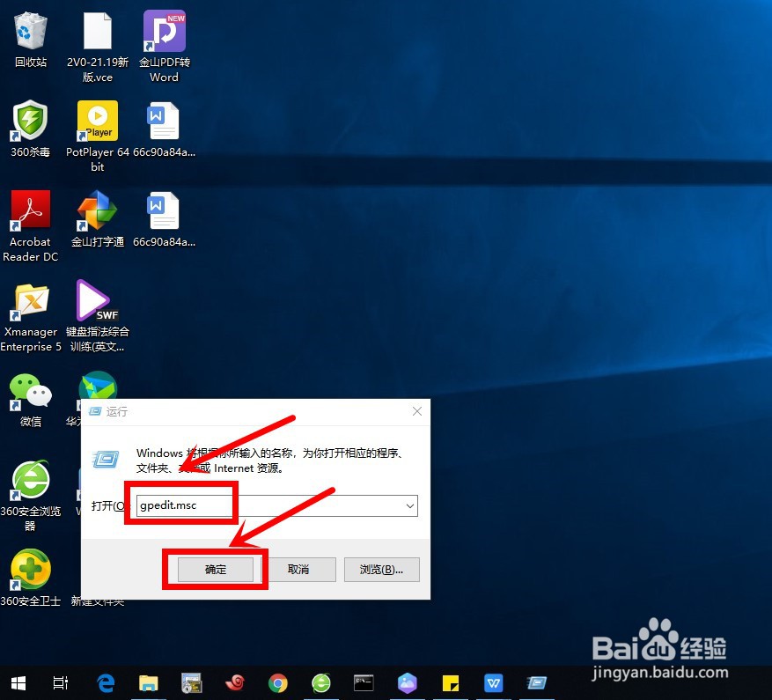
Task: Open the Command Prompt taskbar icon
Action: pos(364,683)
